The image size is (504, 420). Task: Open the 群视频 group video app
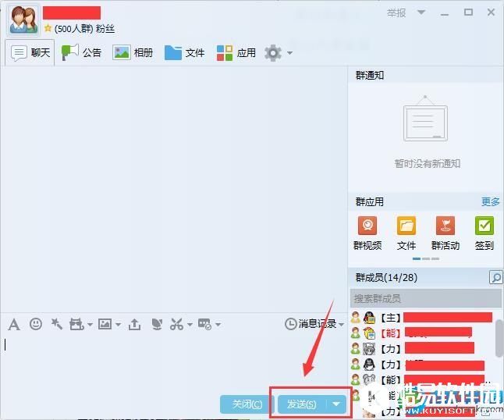pos(367,233)
